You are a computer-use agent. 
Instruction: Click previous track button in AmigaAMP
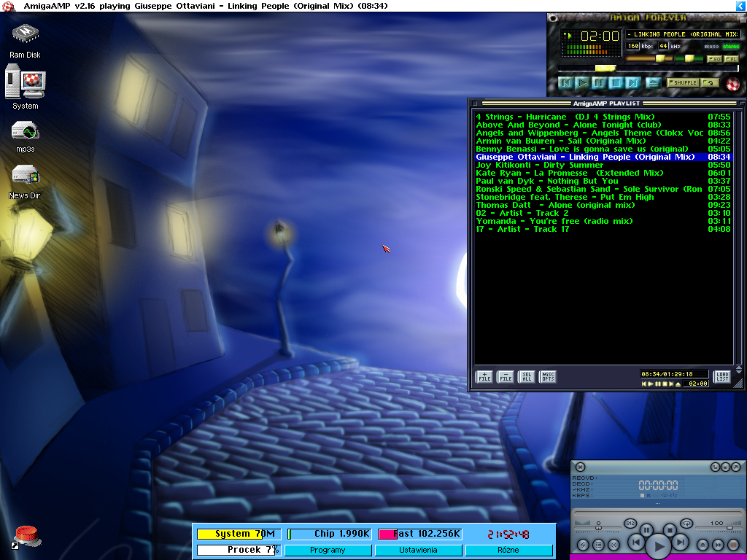[x=566, y=83]
